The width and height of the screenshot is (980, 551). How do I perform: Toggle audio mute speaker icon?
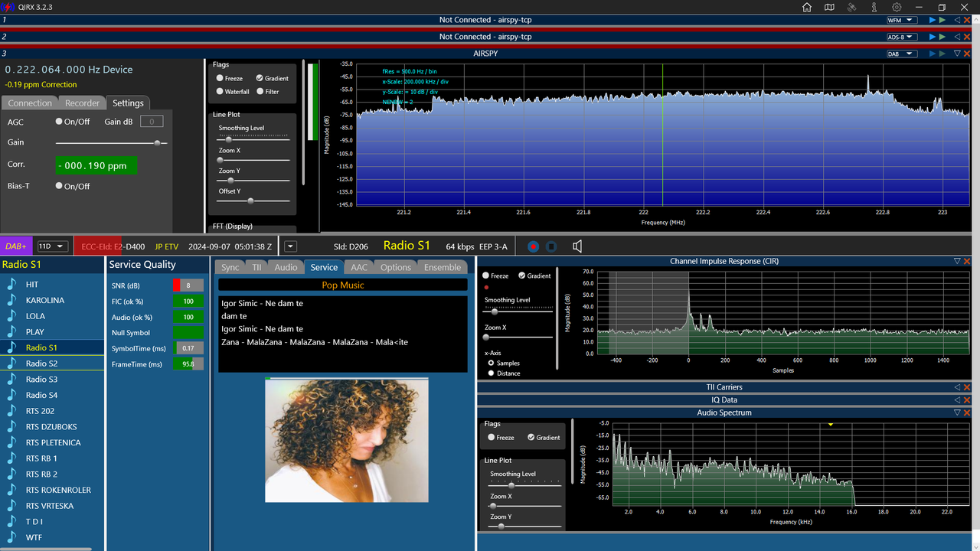click(x=577, y=246)
